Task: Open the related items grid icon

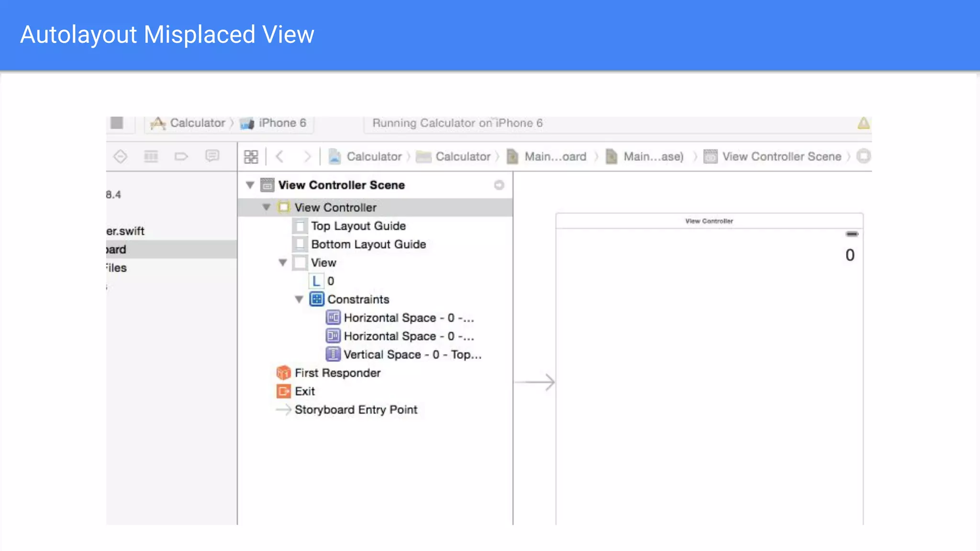Action: tap(251, 157)
